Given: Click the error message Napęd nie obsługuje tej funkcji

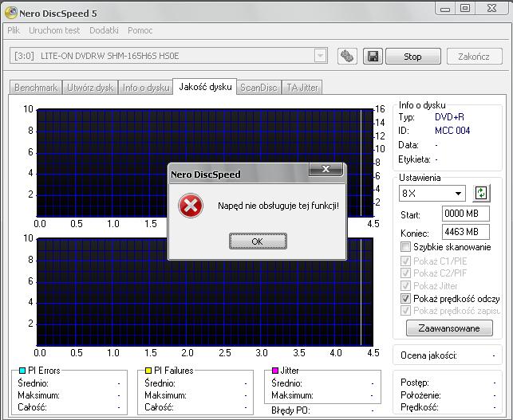Looking at the screenshot, I should point(278,206).
